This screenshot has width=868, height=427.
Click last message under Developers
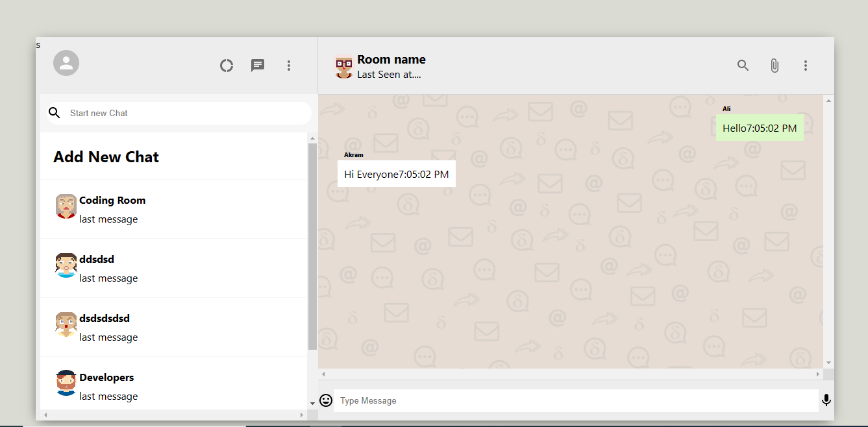108,396
